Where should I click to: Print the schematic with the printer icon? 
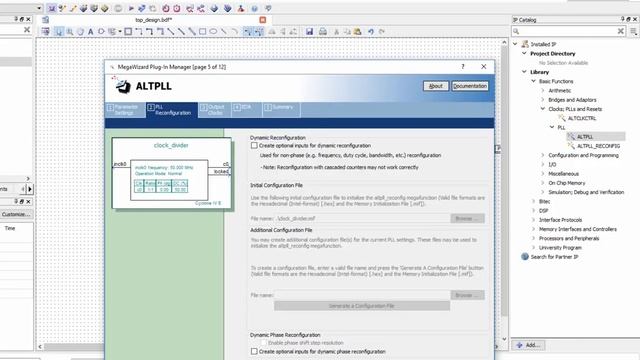click(323, 31)
